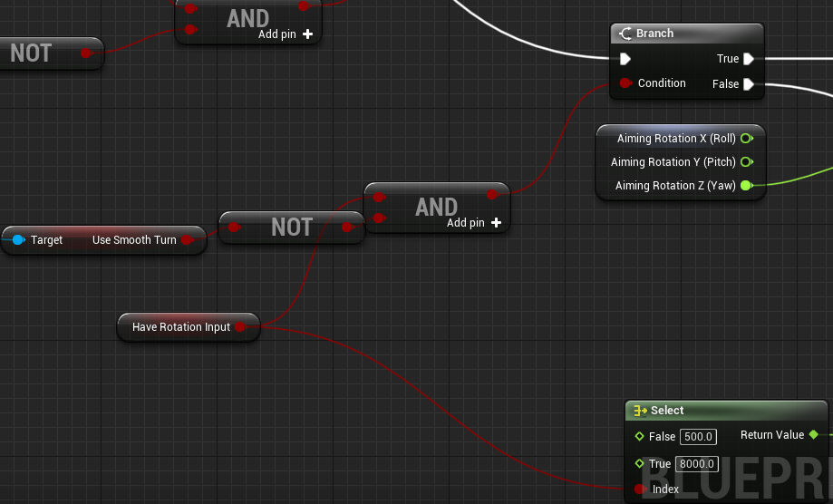Select the Select node header

tap(716, 411)
